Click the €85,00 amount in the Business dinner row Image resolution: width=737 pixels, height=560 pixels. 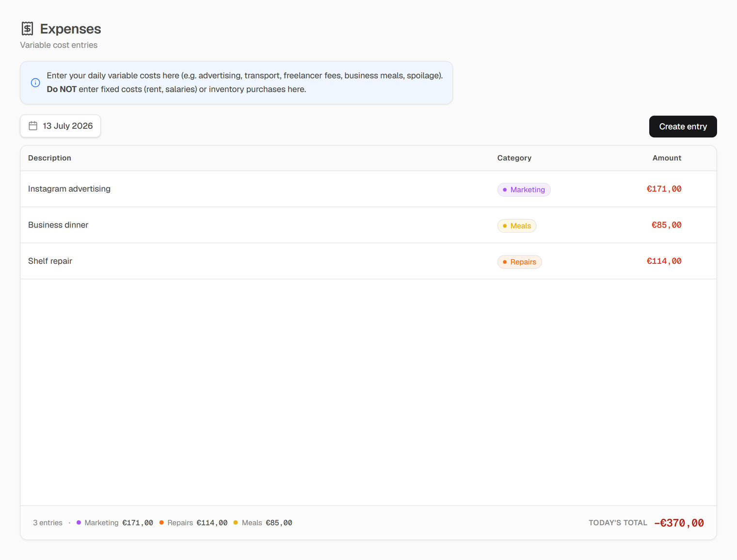tap(666, 225)
